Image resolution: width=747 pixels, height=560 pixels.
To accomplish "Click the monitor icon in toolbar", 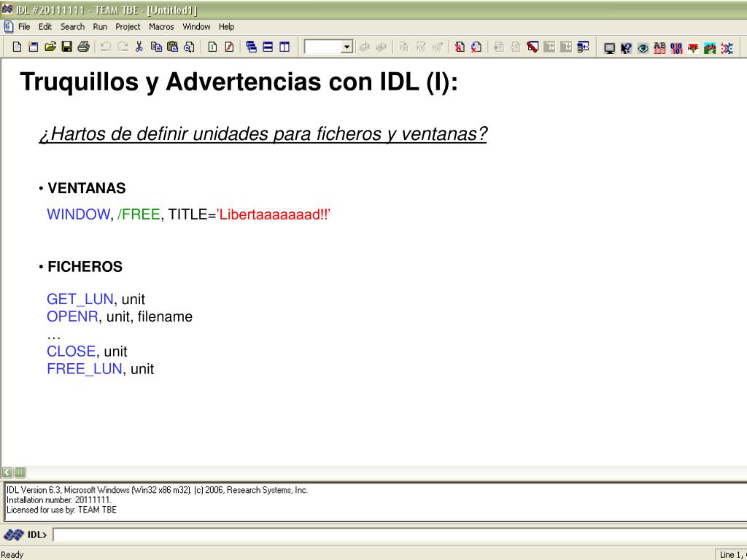I will click(609, 48).
